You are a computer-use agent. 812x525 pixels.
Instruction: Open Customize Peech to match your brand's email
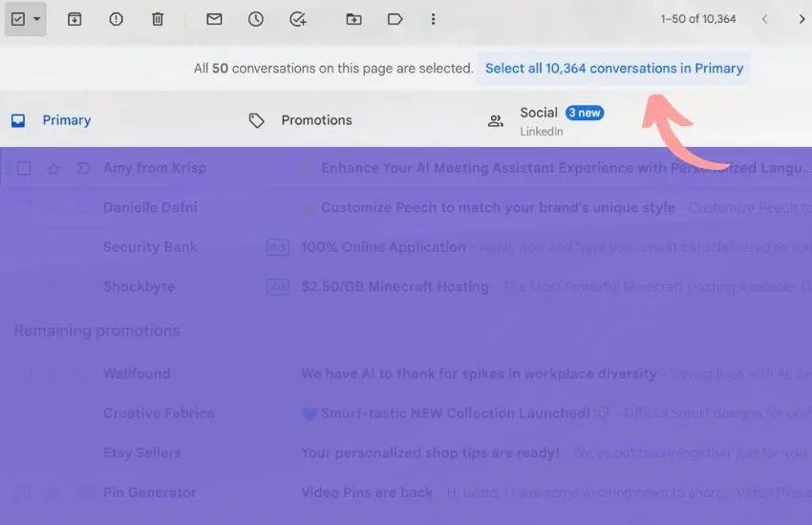[498, 207]
